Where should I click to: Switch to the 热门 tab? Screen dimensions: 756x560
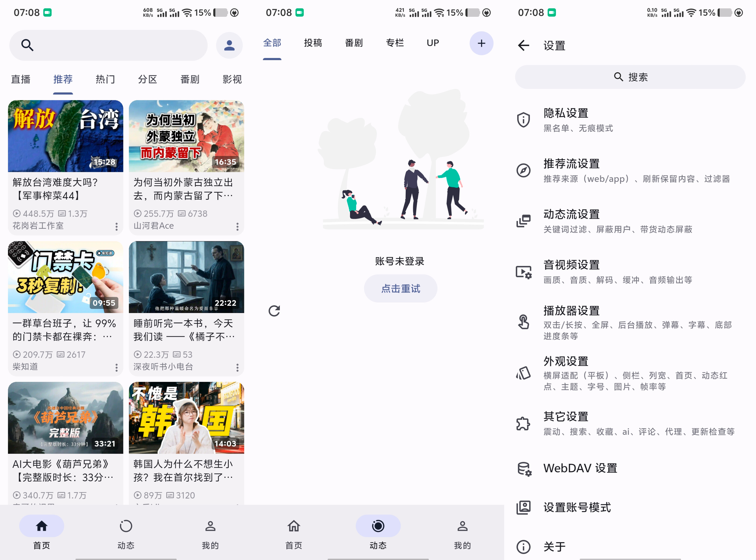[x=105, y=79]
